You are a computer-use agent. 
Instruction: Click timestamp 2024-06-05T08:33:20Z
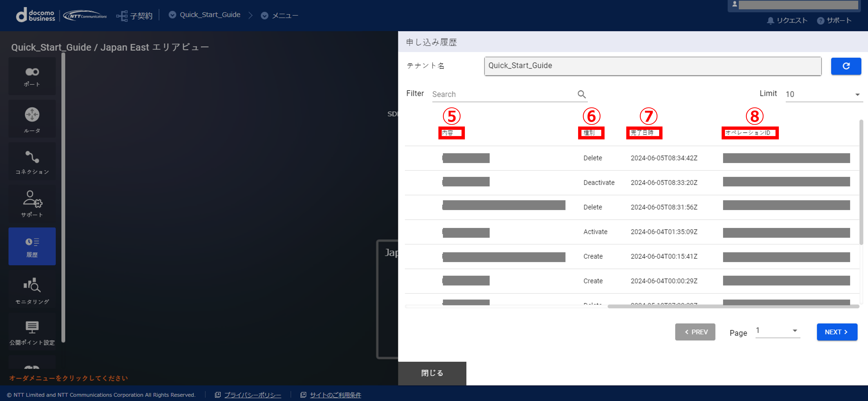tap(664, 183)
